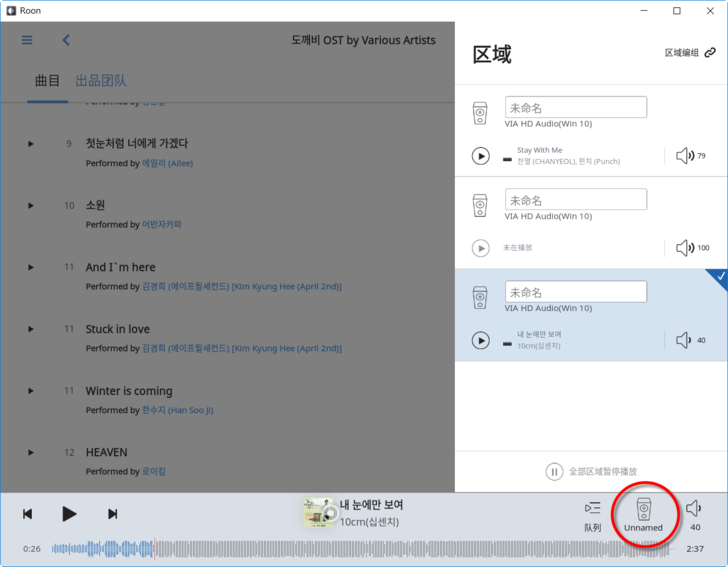Open the hamburger navigation menu
The width and height of the screenshot is (728, 567).
click(x=27, y=40)
